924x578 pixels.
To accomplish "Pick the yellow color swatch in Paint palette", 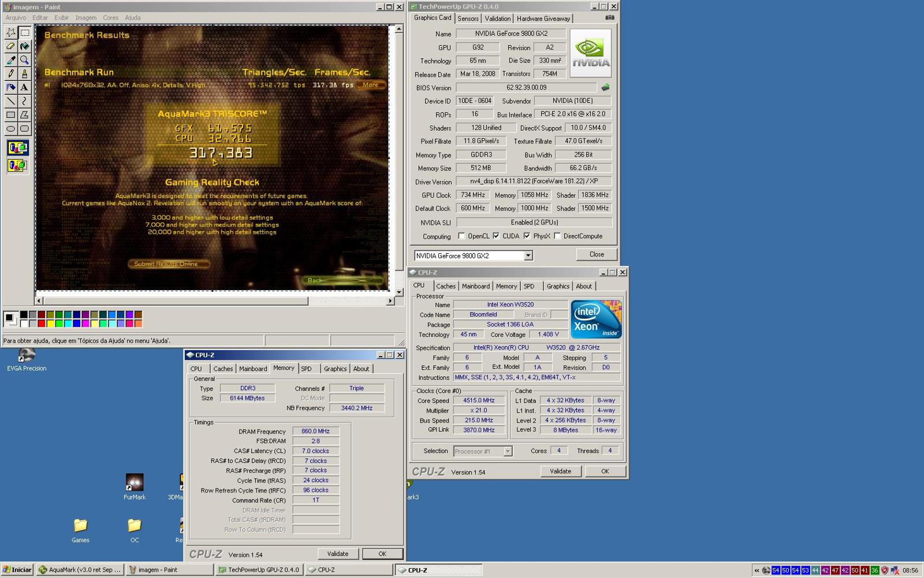I will tap(50, 323).
